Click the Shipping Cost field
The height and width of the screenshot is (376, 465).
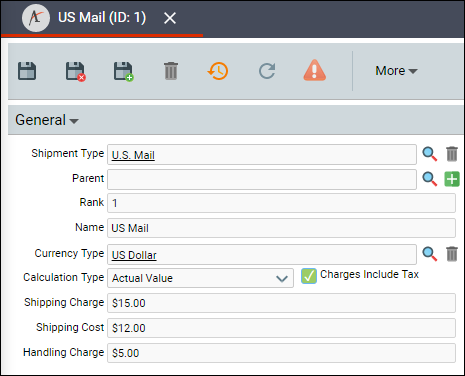click(281, 328)
